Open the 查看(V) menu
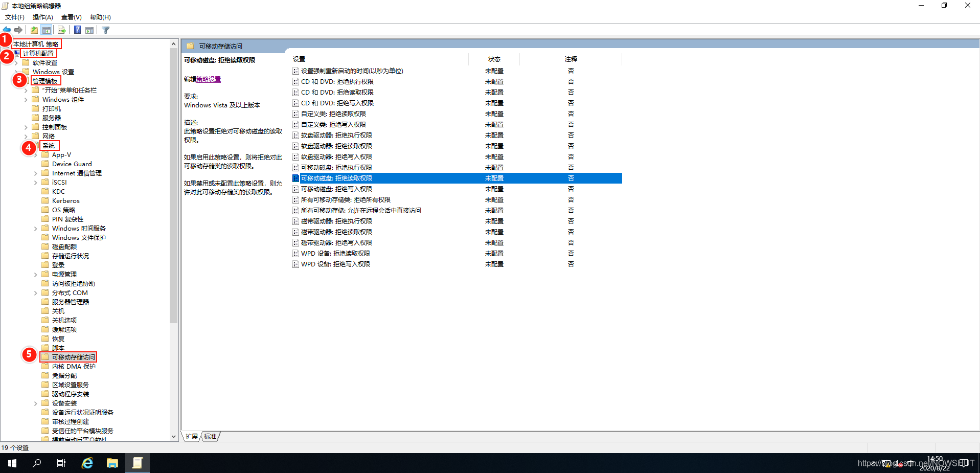980x473 pixels. pos(72,17)
